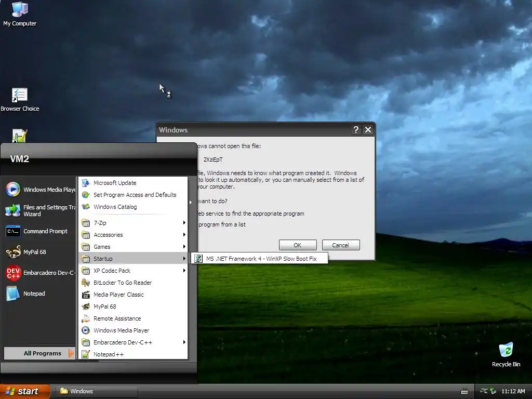532x399 pixels.
Task: Click the VM2 user name header
Action: [19, 159]
